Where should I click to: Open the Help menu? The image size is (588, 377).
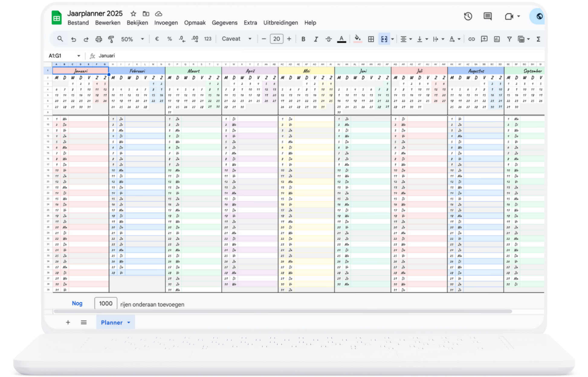[310, 23]
